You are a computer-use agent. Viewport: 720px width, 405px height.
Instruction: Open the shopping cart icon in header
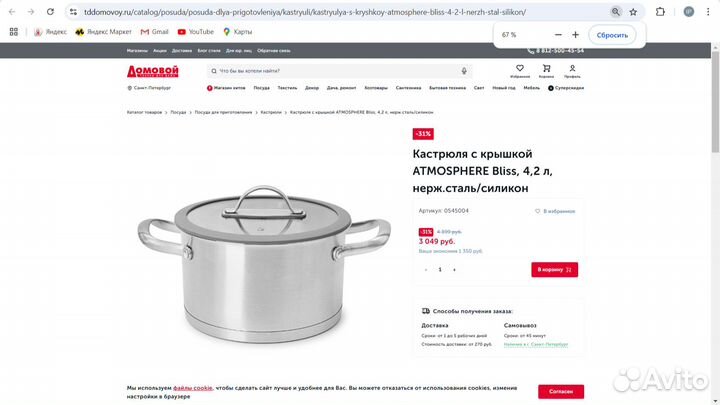(546, 68)
